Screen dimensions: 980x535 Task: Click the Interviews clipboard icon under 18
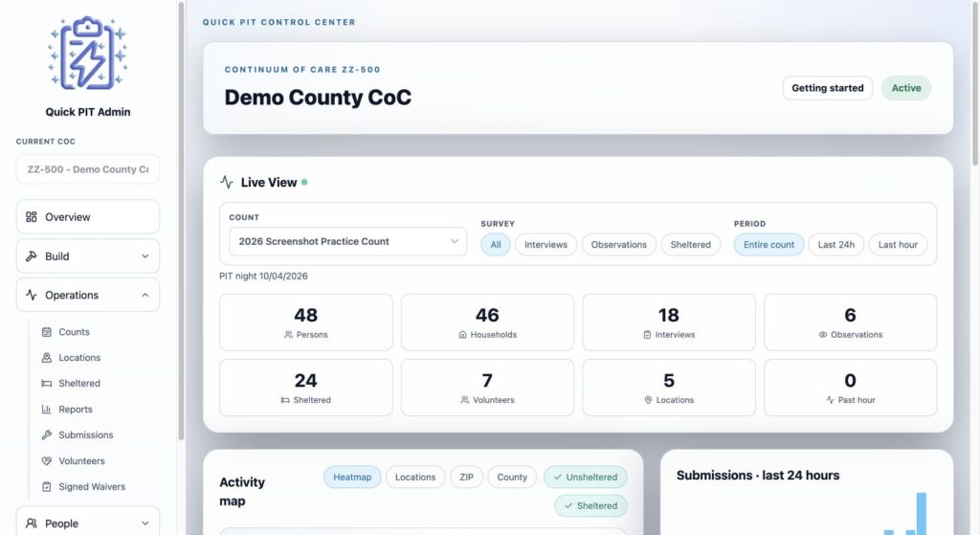tap(647, 335)
